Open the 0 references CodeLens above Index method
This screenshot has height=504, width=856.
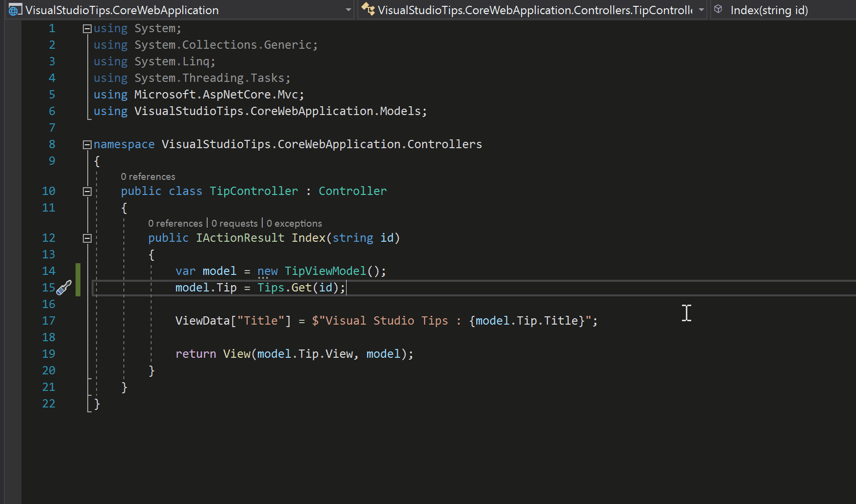175,223
